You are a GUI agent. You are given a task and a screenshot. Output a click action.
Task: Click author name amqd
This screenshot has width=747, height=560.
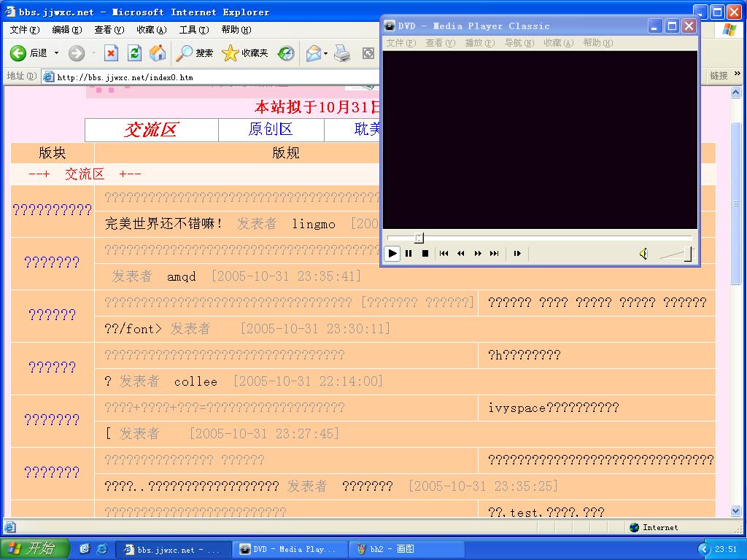point(182,276)
